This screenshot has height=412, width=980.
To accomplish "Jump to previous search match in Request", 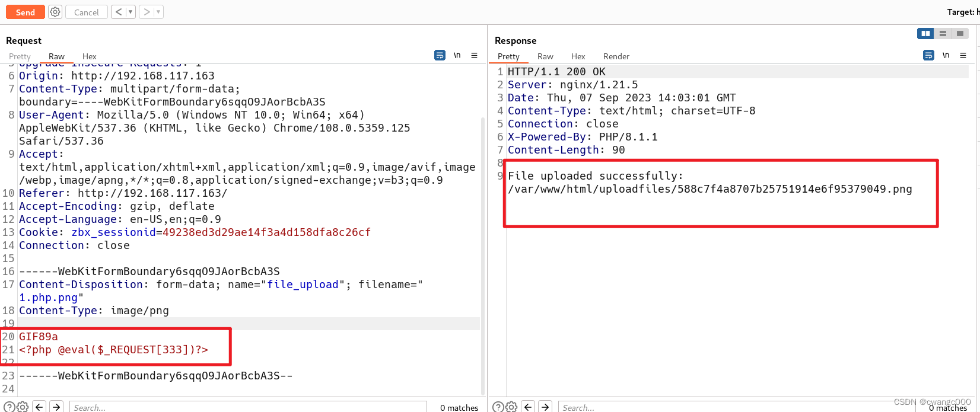I will pos(39,407).
